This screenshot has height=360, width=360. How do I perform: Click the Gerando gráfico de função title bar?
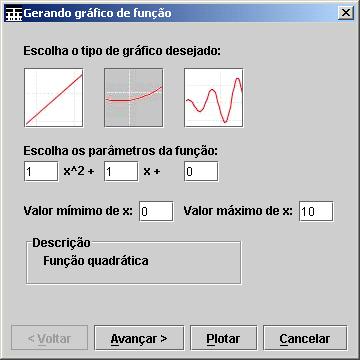point(180,14)
